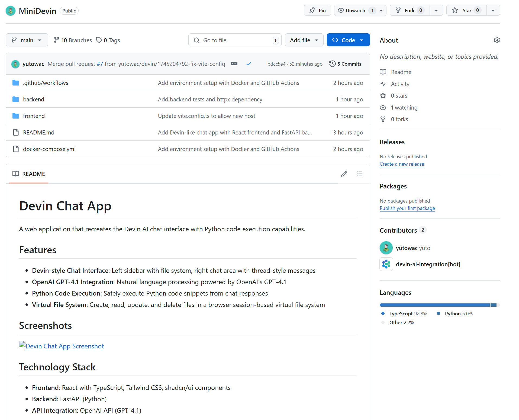
Task: Open the Devin Chat App Screenshot image link
Action: click(62, 346)
